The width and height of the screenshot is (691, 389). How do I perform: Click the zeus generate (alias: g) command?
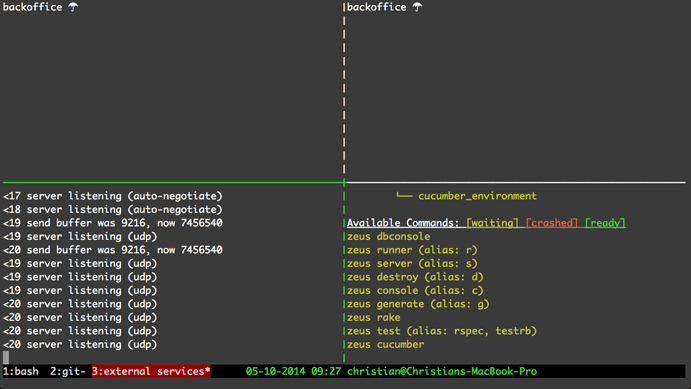pyautogui.click(x=418, y=304)
